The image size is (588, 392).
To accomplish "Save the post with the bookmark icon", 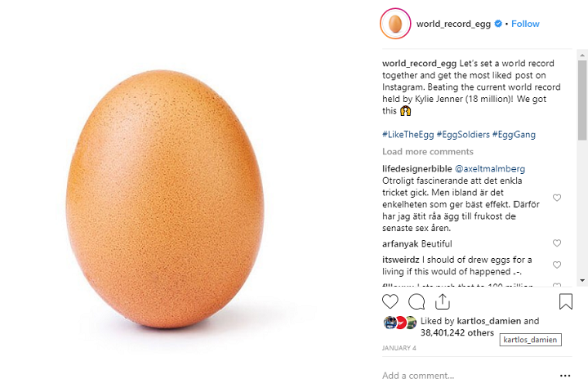I will pyautogui.click(x=565, y=301).
